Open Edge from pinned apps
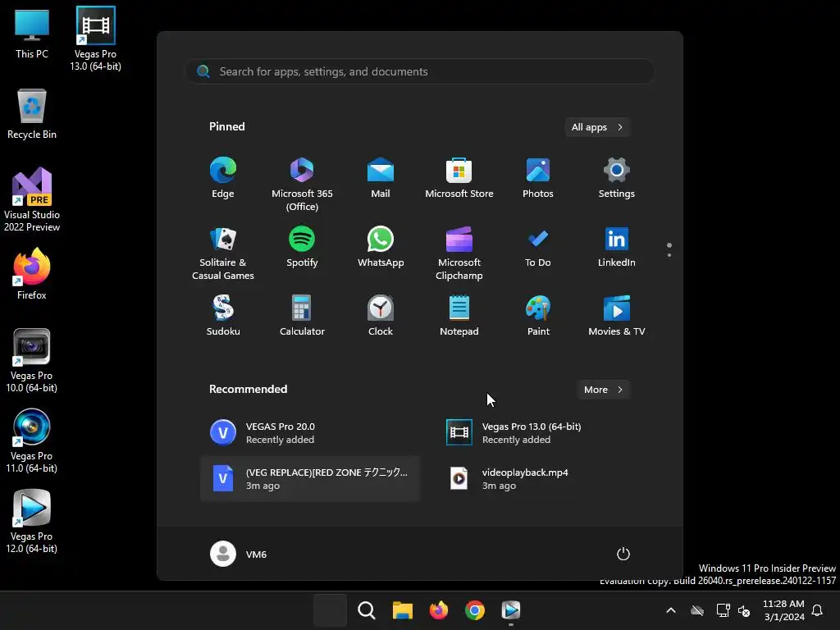Image resolution: width=840 pixels, height=630 pixels. [x=223, y=178]
